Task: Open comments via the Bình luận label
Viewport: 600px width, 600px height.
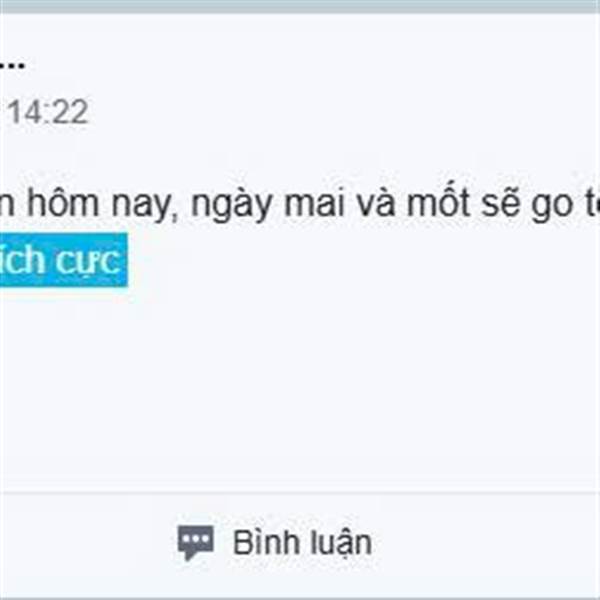Action: coord(302,543)
